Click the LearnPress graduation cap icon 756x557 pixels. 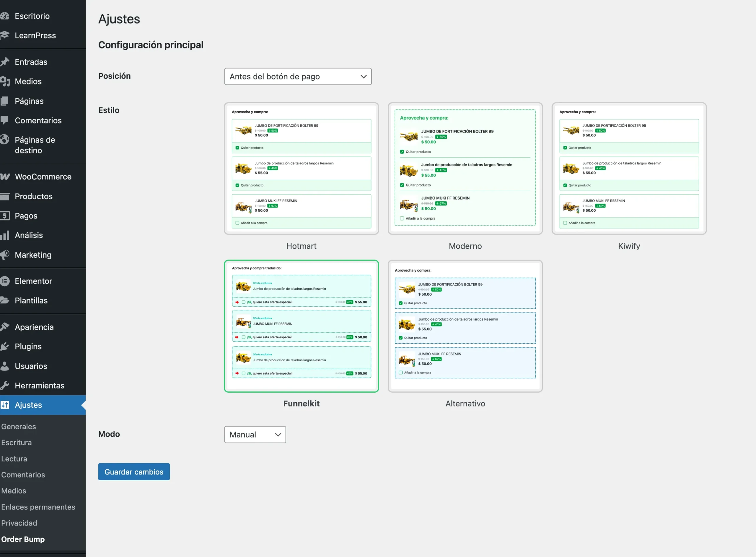pos(5,35)
